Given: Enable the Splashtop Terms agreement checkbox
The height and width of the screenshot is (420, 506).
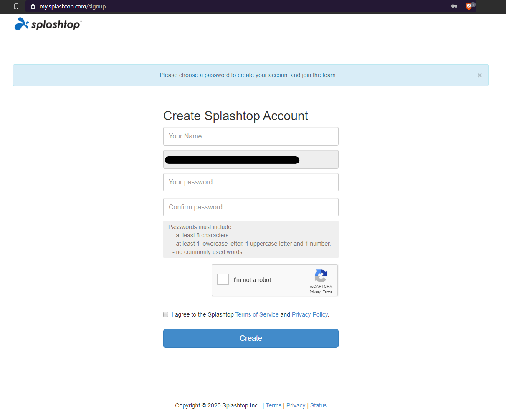Looking at the screenshot, I should [166, 314].
